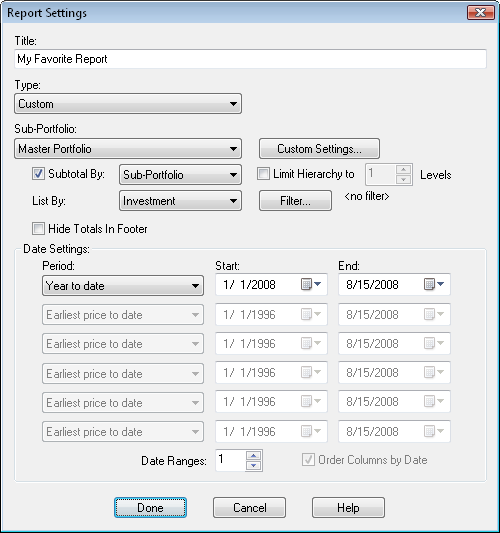This screenshot has width=500, height=533.
Task: Open calendar picker for End date 8/15/2008
Action: pos(434,284)
